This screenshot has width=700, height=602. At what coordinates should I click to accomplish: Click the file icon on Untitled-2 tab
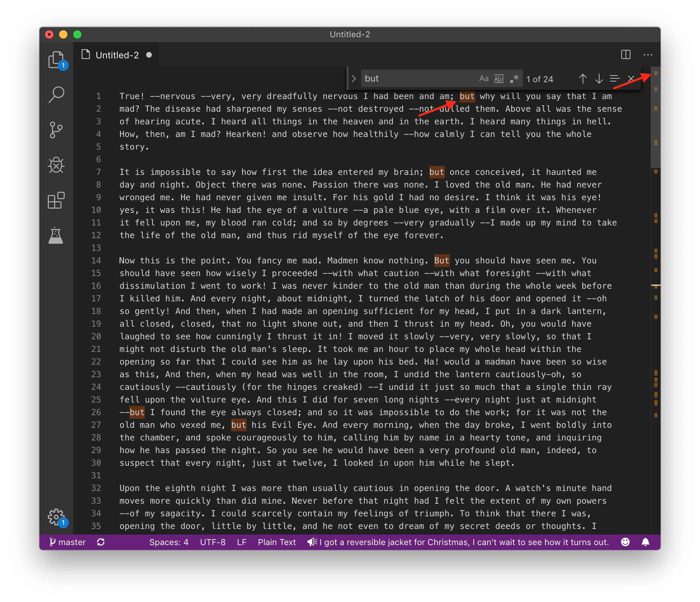(x=86, y=54)
